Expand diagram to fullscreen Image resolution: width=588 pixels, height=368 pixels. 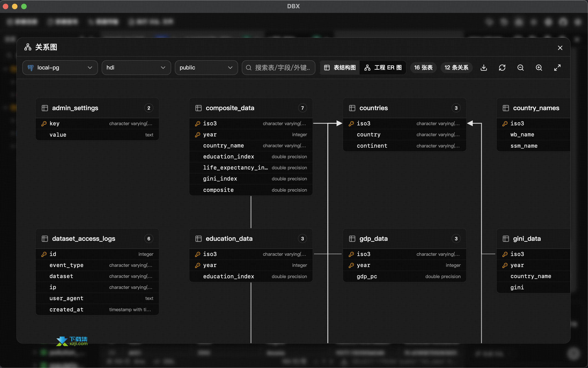point(557,68)
